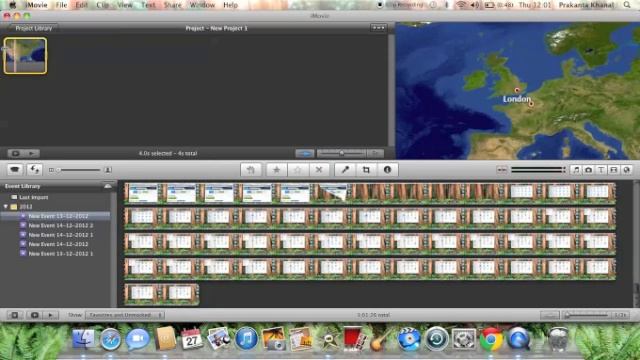640x360 pixels.
Task: Open the Trash in the dock
Action: point(558,339)
